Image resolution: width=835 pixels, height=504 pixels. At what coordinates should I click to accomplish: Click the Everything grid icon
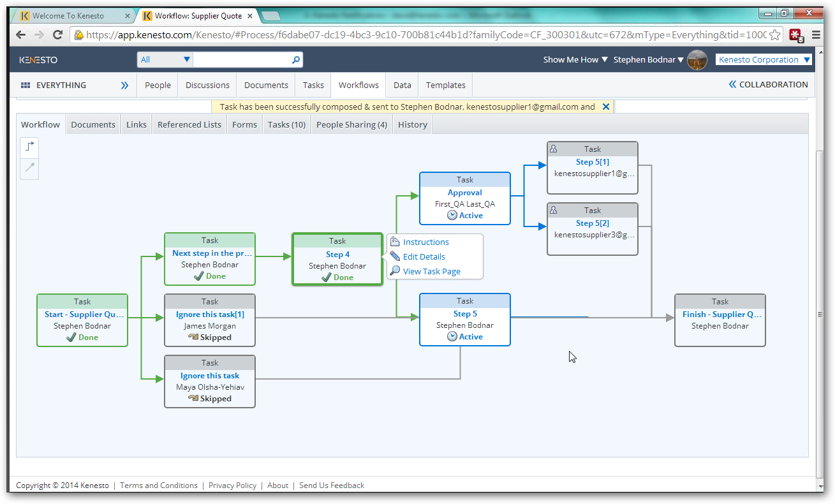click(x=26, y=85)
